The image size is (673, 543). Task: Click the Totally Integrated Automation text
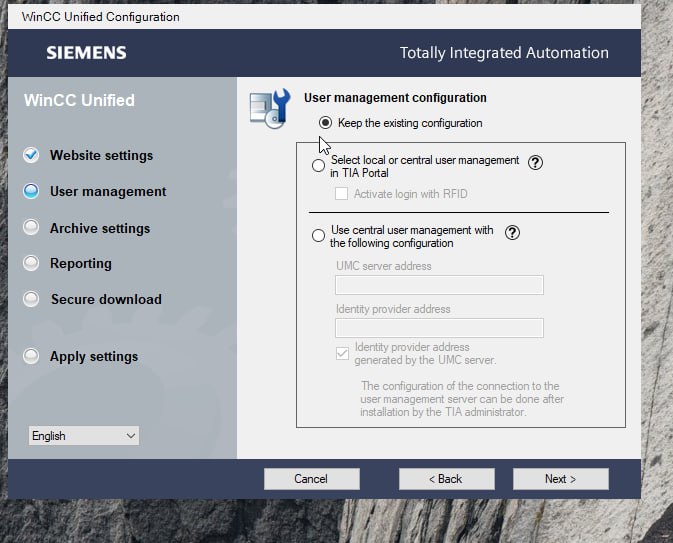point(504,53)
